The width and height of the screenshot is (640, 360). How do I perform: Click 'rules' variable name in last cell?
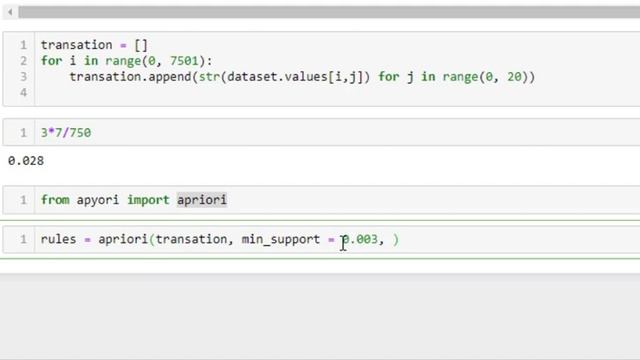tap(58, 239)
